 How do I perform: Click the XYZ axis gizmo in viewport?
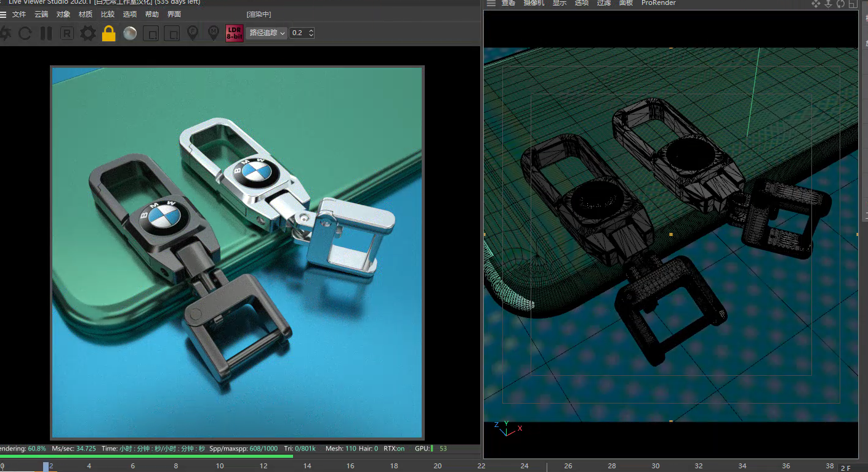tap(507, 428)
